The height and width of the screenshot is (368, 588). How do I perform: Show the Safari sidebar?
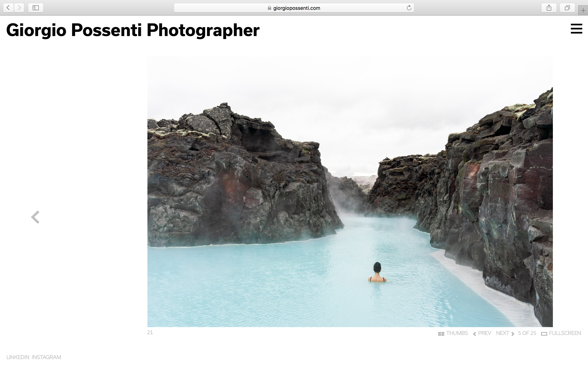tap(36, 8)
